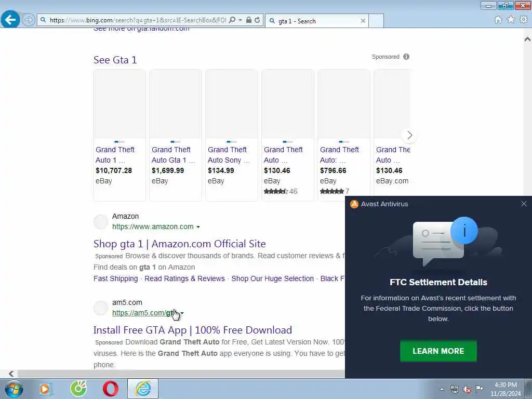The image size is (532, 399).
Task: Open the Windows Start menu
Action: pos(14,389)
